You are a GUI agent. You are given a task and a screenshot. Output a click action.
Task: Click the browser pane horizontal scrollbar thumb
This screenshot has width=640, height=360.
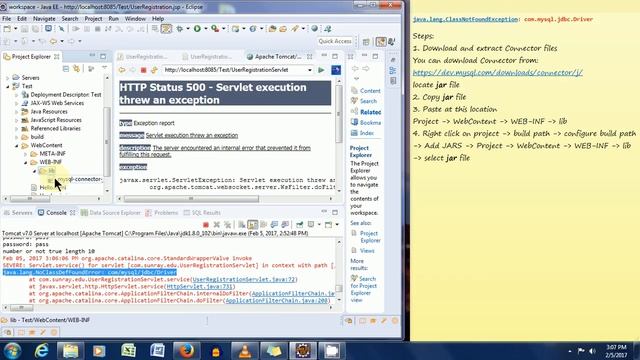[191, 199]
